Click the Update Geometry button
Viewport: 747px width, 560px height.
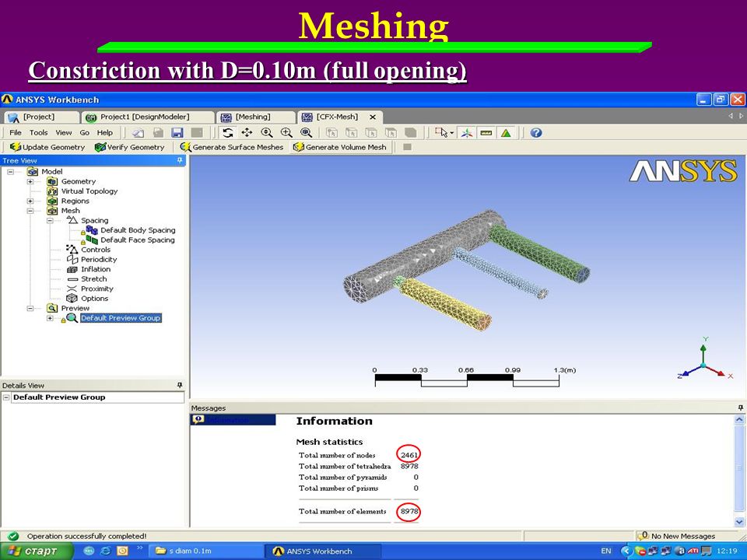tap(47, 147)
